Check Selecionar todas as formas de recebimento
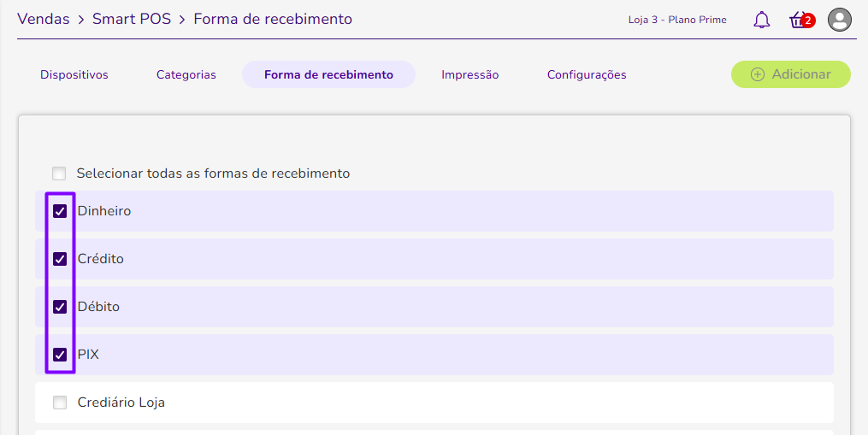Viewport: 868px width, 435px height. coord(59,173)
